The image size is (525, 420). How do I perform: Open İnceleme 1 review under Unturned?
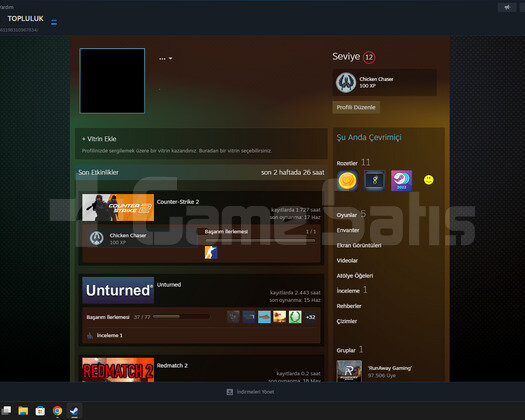coord(109,335)
